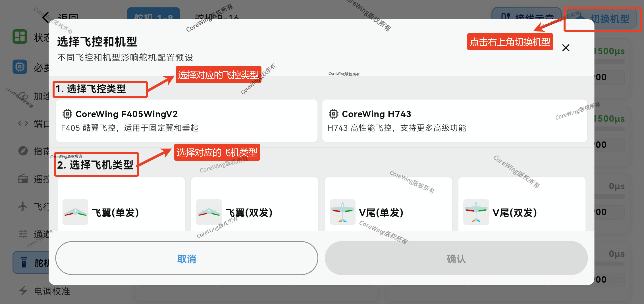Viewport: 644px width, 304px height.
Task: Click the 取消 cancel button
Action: click(x=186, y=258)
